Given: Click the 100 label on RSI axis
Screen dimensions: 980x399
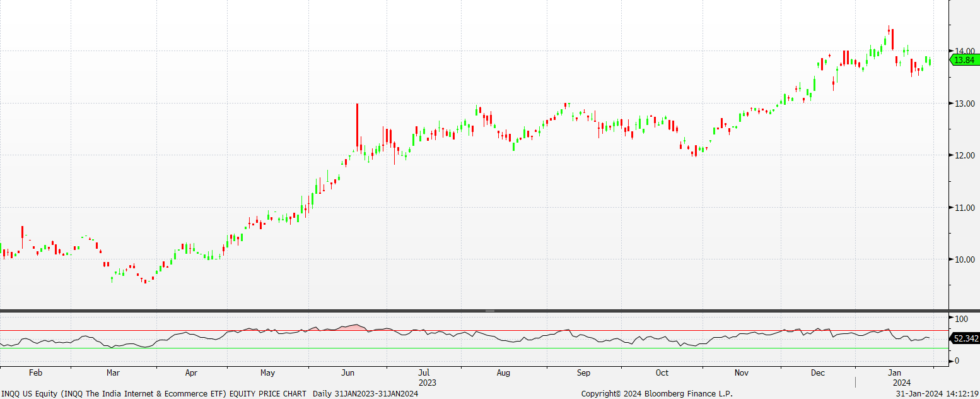Looking at the screenshot, I should [x=962, y=319].
